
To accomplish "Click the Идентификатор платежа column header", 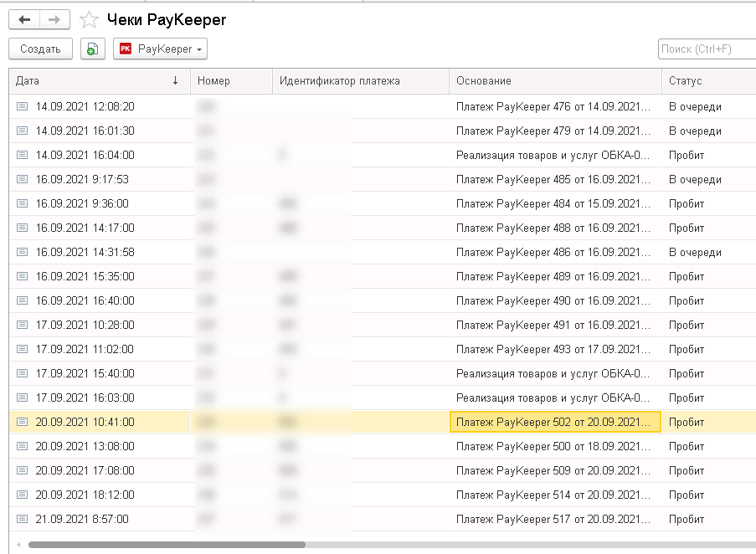I will [339, 80].
